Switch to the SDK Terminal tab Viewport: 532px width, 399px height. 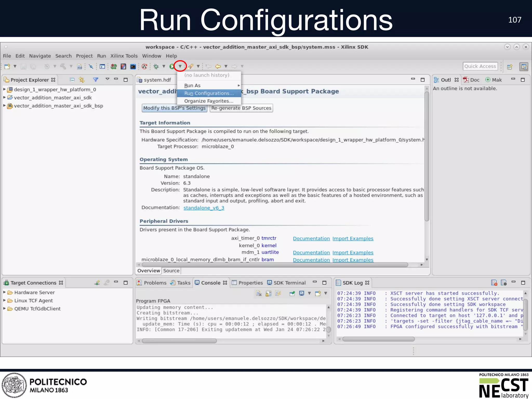(287, 283)
